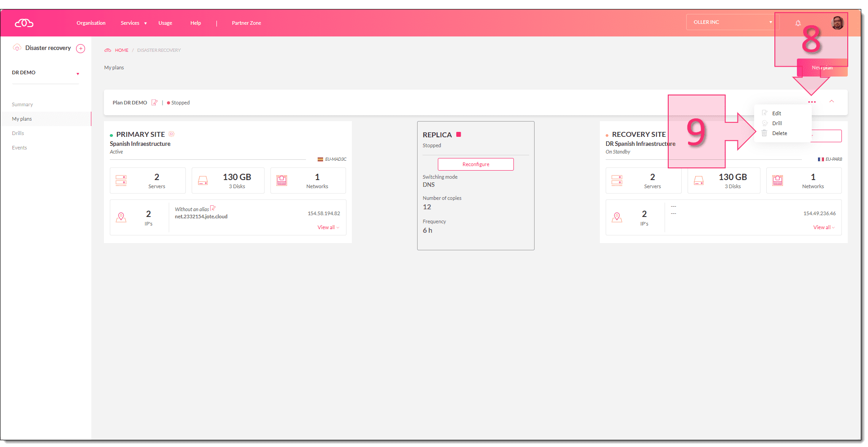Collapse the Plan DR DEMO panel
This screenshot has width=868, height=447.
point(832,102)
